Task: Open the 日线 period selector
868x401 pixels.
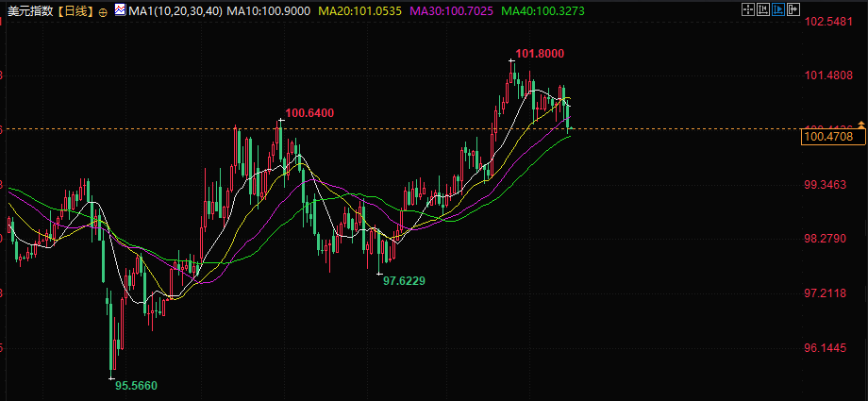Action: [x=75, y=10]
